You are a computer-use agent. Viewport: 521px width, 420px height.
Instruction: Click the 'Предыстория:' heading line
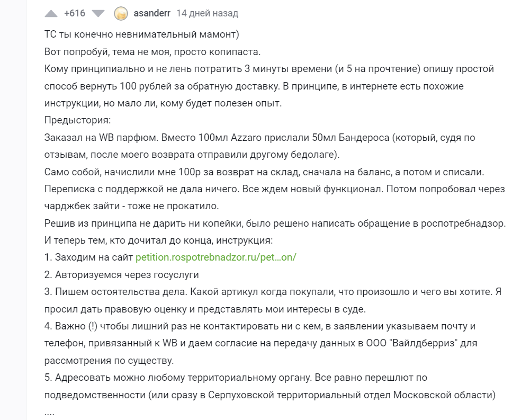tap(77, 120)
